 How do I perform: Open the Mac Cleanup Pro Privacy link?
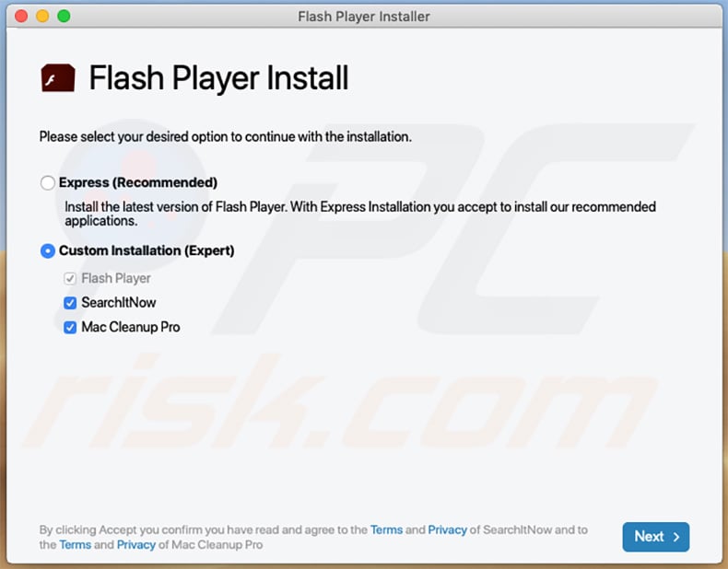(x=136, y=544)
